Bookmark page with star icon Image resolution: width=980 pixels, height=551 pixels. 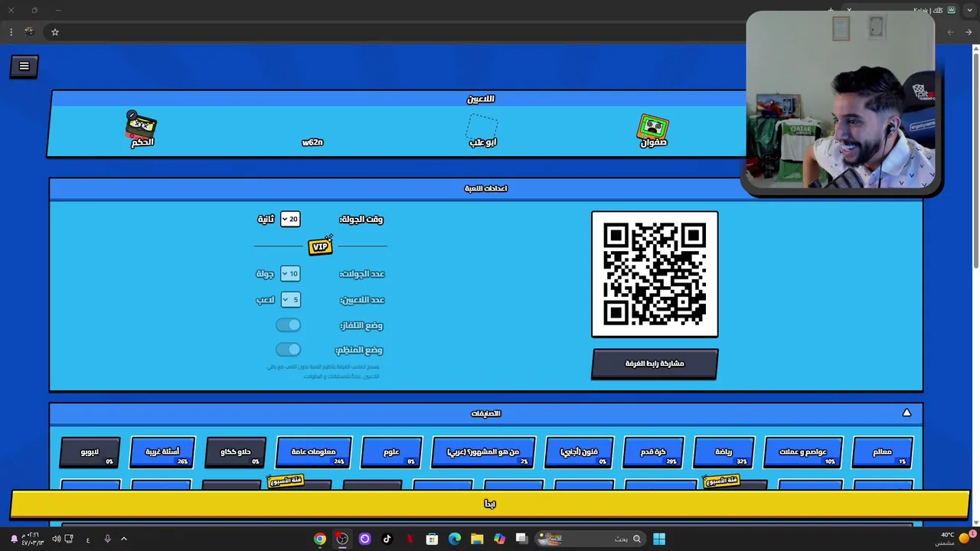(x=55, y=32)
